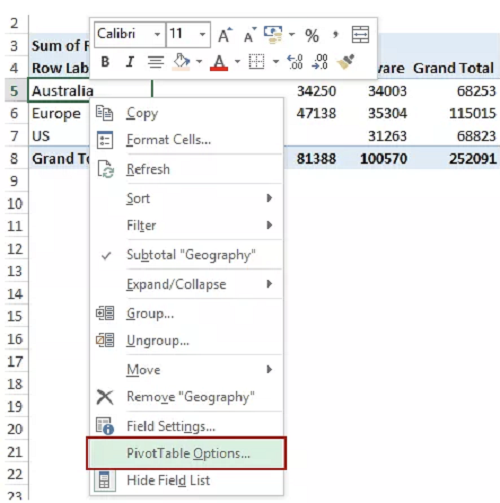Viewport: 500px width, 503px height.
Task: Expand the Move submenu
Action: [187, 370]
